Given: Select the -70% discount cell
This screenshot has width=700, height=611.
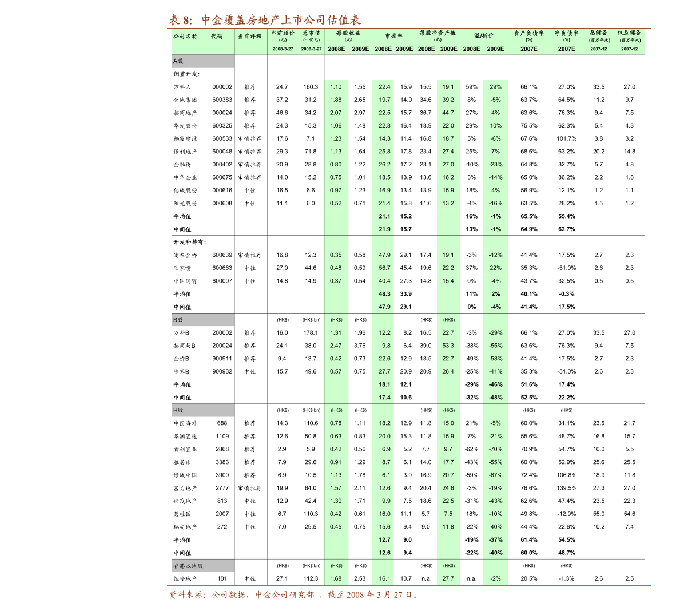Looking at the screenshot, I should tap(495, 449).
